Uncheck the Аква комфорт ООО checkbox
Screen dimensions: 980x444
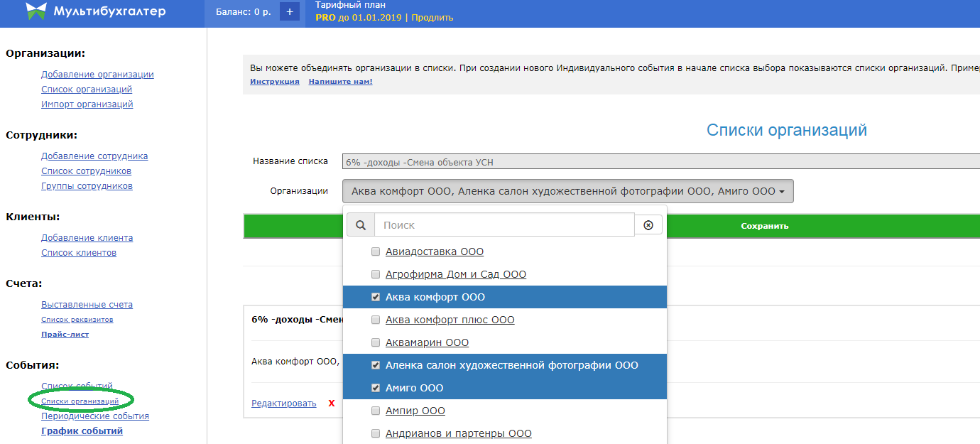376,297
